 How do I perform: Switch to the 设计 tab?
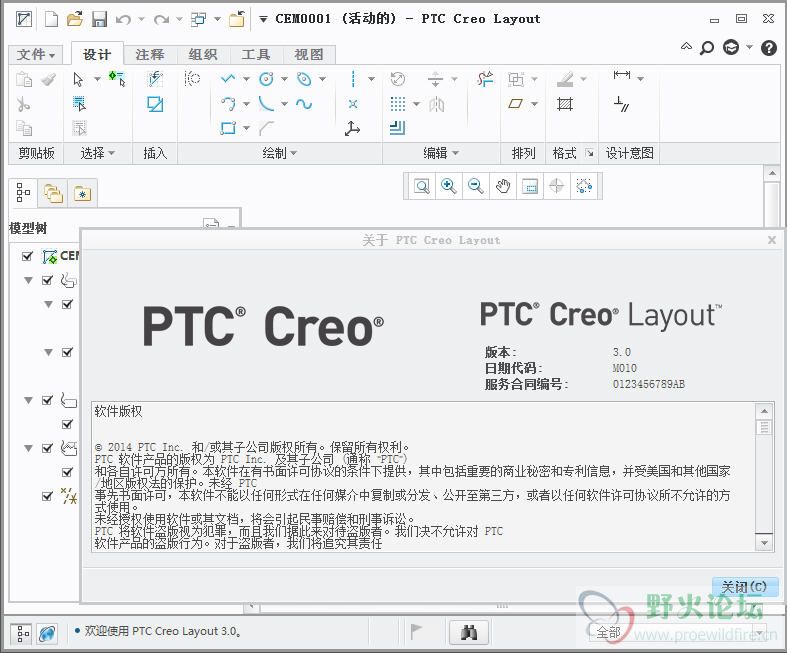[x=97, y=54]
